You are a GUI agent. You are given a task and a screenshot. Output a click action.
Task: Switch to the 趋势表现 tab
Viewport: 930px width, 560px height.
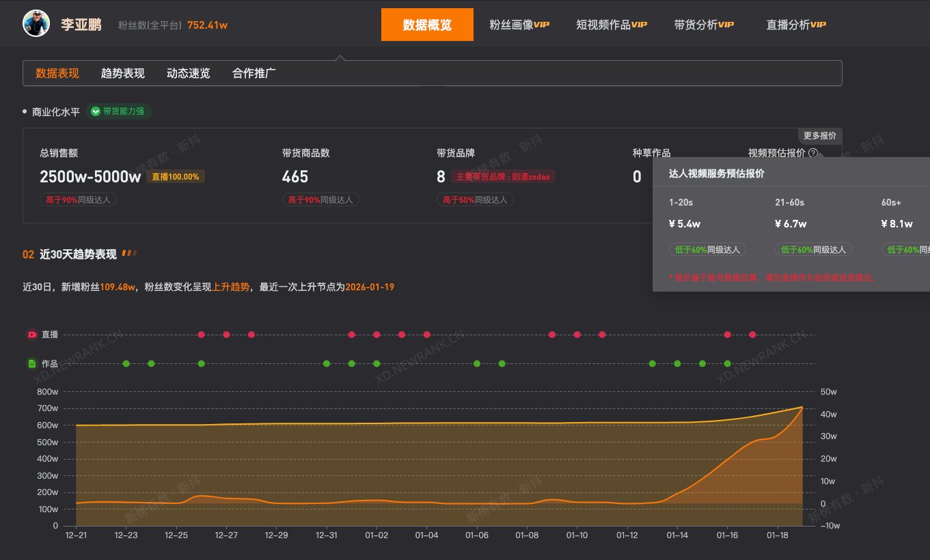click(x=122, y=72)
